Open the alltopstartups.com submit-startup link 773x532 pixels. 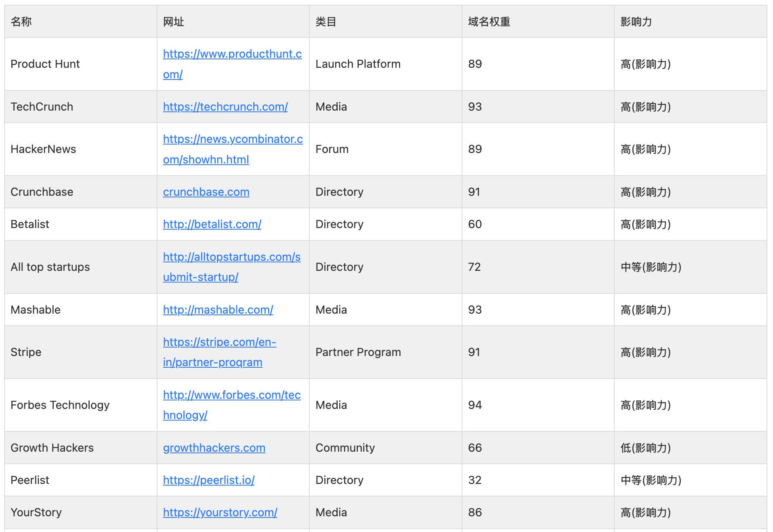point(232,267)
